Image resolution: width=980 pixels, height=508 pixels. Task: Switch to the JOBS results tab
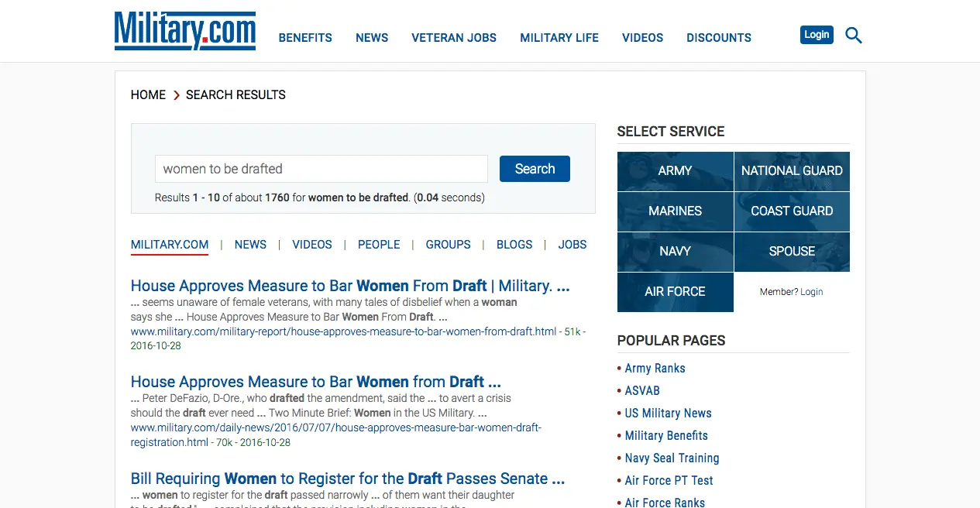tap(573, 245)
